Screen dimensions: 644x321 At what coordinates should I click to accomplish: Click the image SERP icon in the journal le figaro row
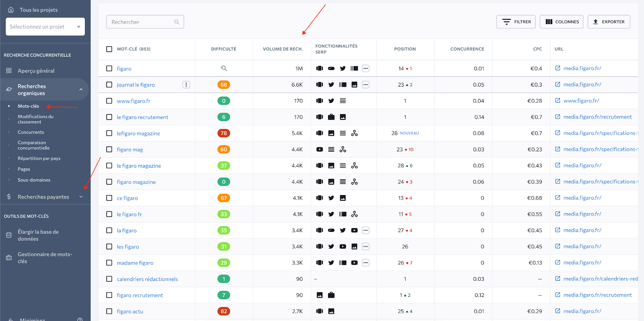pos(354,84)
